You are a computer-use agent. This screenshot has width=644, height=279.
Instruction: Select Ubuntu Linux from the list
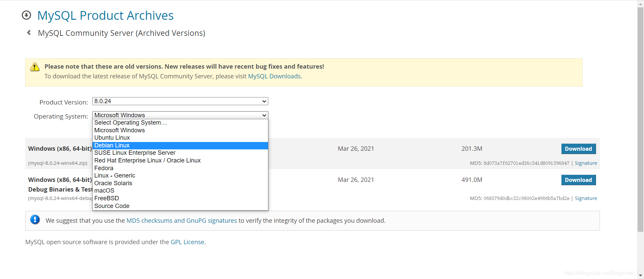[180, 138]
